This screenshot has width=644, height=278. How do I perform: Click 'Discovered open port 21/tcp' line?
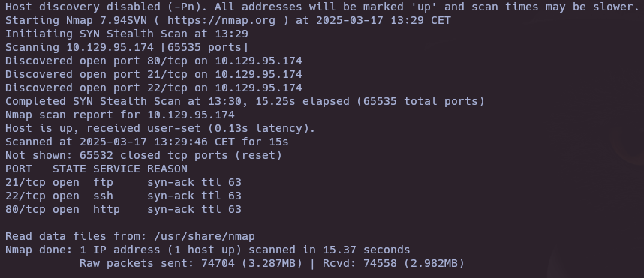tap(154, 75)
